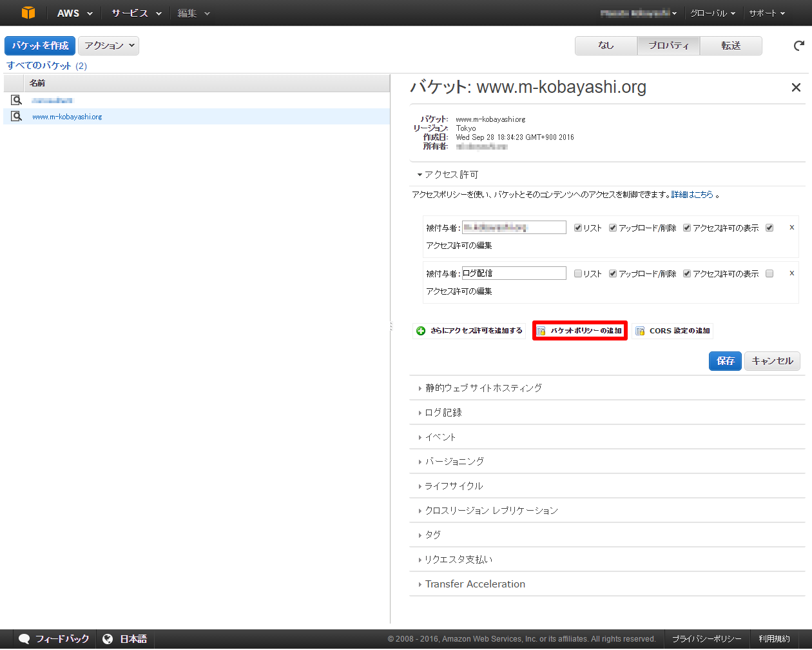Click the creation date Wed Sep 28 18:34:23 GMT+900 2016

point(515,137)
